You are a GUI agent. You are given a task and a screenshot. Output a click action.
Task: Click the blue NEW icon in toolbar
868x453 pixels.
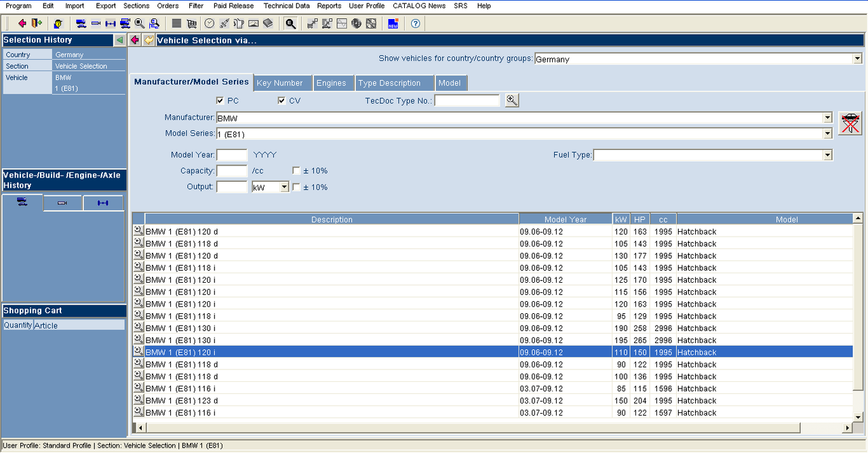click(x=393, y=24)
